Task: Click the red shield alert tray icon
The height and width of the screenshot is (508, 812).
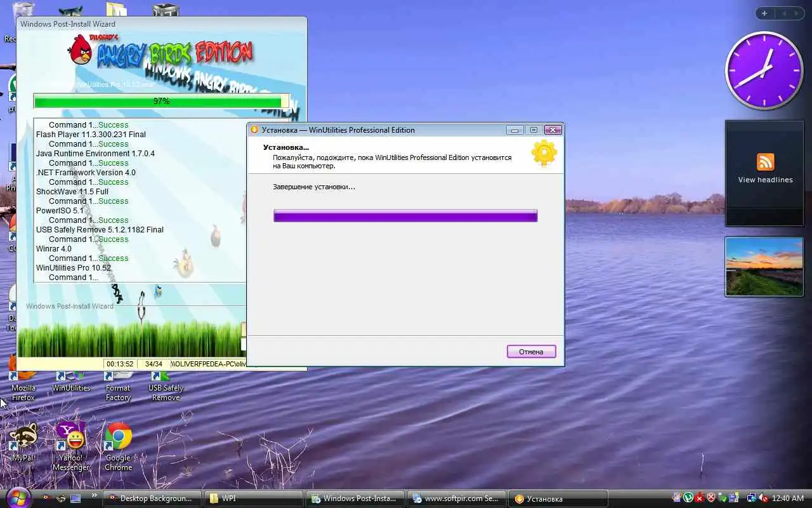Action: point(711,498)
